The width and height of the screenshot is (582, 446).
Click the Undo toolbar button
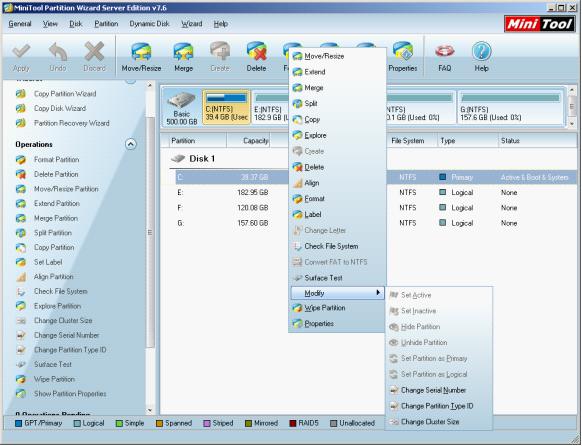click(x=58, y=57)
